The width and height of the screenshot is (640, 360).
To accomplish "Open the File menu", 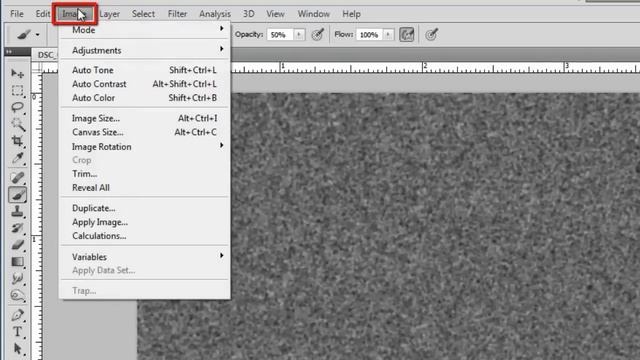I will pyautogui.click(x=17, y=14).
